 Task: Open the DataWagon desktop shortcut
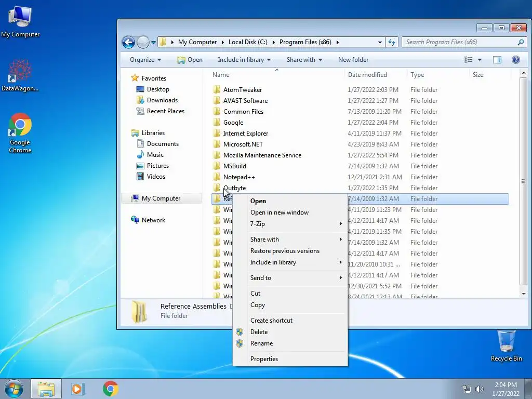click(20, 75)
